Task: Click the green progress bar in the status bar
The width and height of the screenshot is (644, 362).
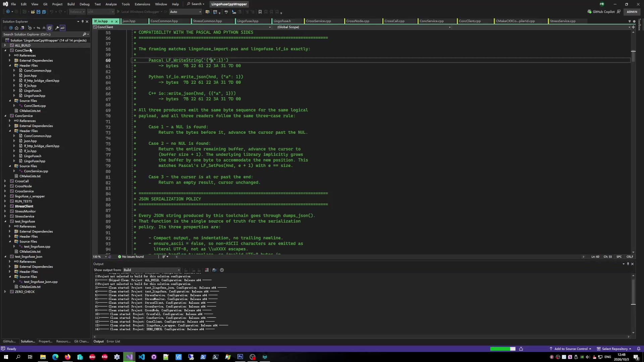Action: click(x=502, y=349)
